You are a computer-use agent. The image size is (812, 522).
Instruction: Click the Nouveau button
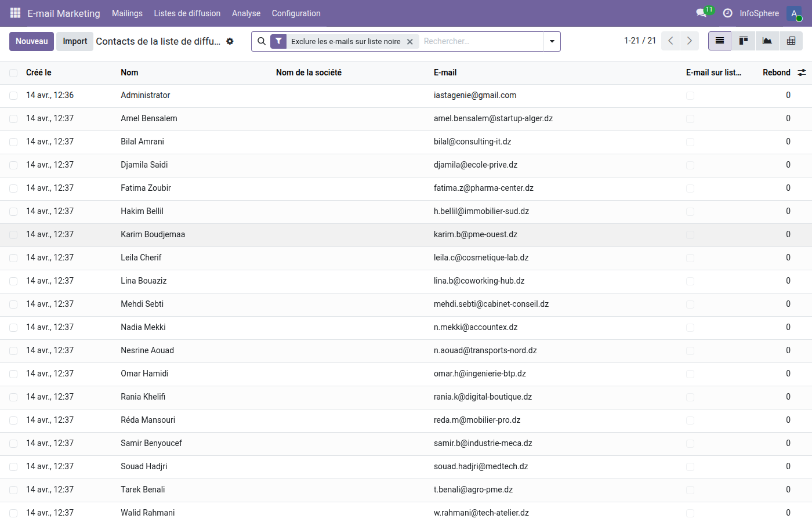[31, 41]
